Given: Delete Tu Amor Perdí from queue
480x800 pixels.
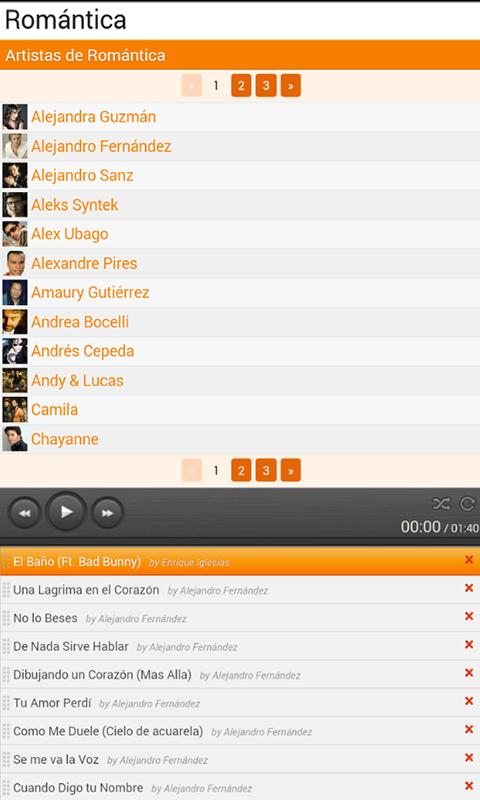Looking at the screenshot, I should click(x=469, y=701).
